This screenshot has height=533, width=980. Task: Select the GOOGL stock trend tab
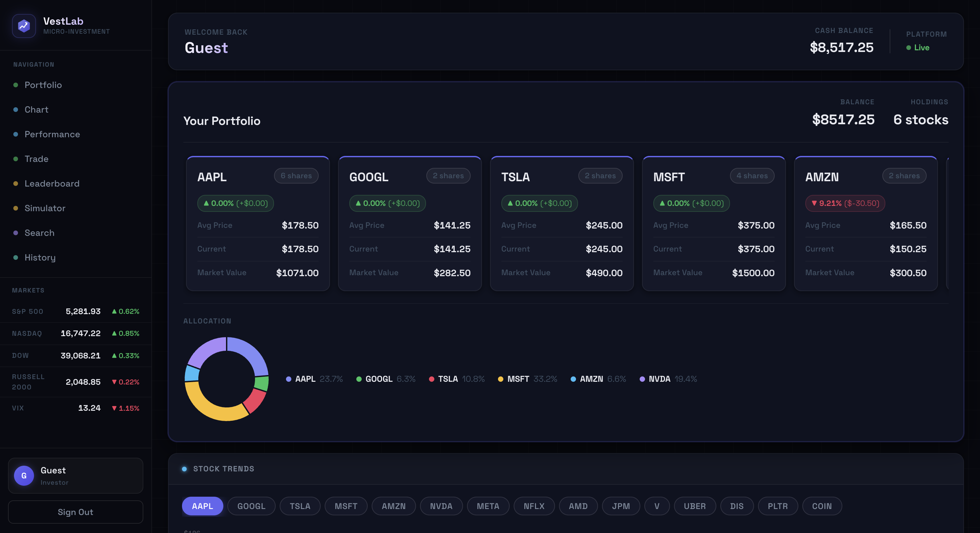tap(251, 506)
